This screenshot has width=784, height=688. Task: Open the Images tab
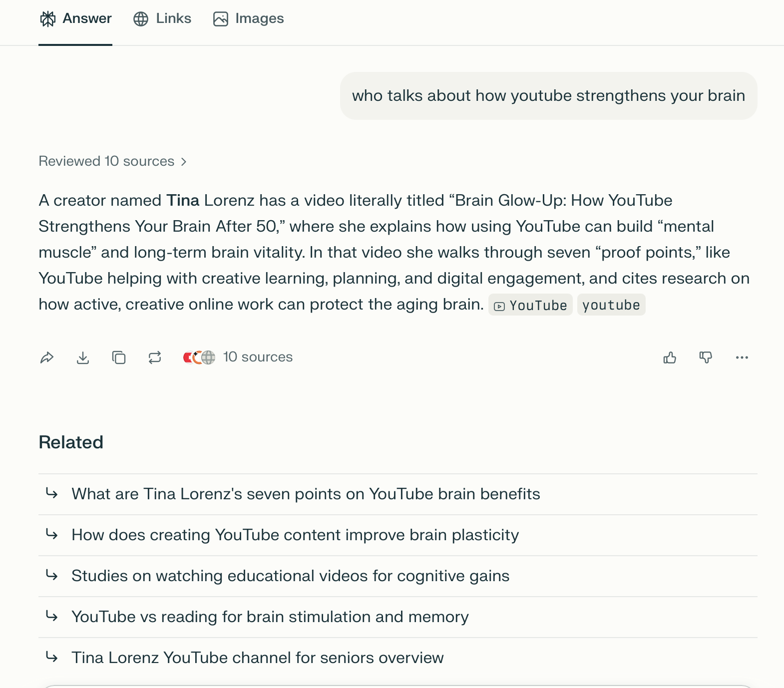point(248,19)
